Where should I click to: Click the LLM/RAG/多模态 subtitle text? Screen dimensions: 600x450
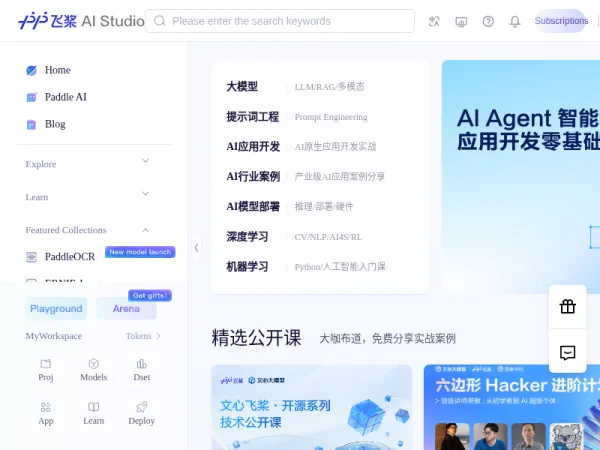(329, 87)
